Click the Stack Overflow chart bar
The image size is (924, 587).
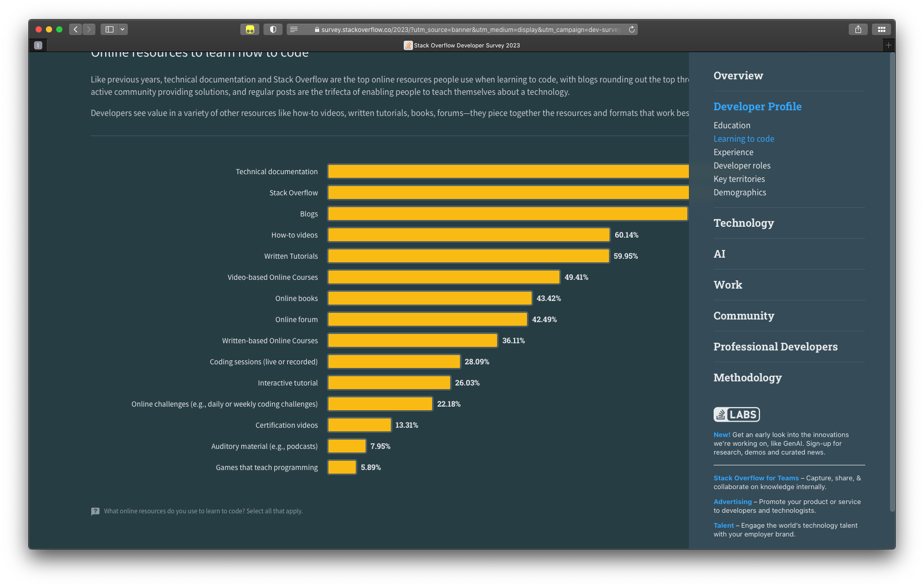click(x=508, y=193)
